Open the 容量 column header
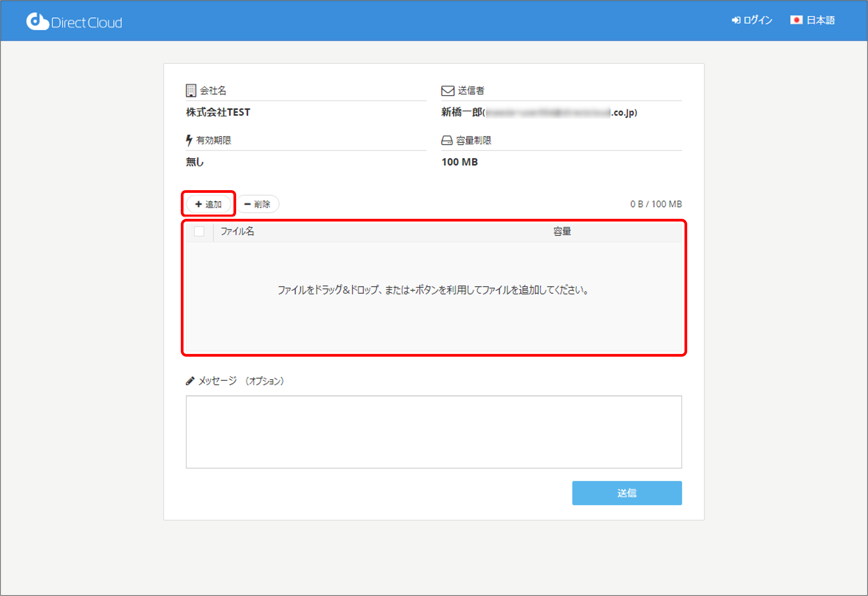Screen dimensions: 868x596 tap(561, 231)
